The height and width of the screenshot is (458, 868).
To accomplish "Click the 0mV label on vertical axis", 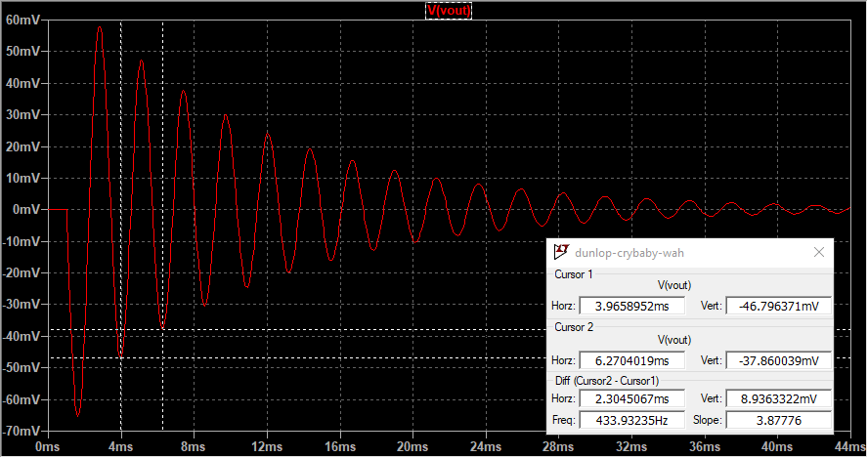I will [x=23, y=210].
